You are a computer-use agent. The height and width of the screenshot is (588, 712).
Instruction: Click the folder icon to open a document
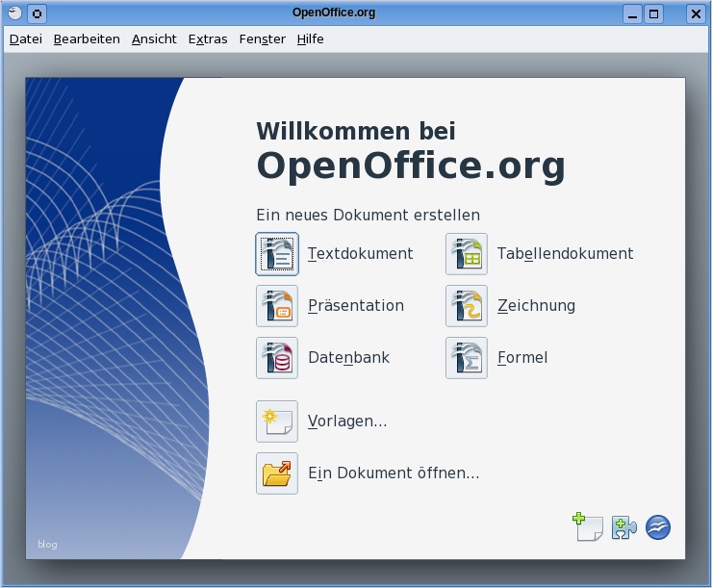(x=277, y=473)
